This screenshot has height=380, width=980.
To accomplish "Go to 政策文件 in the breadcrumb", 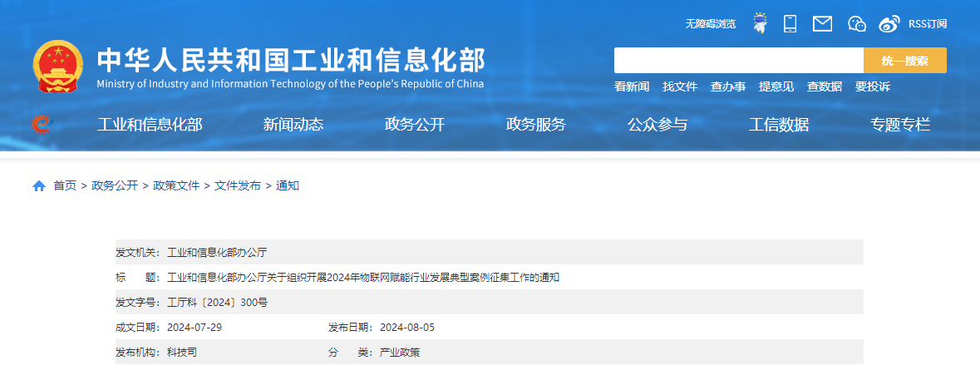I will 176,186.
